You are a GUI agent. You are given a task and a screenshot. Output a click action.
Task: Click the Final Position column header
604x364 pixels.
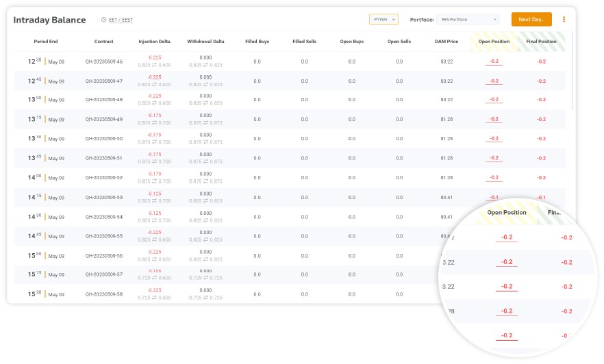(x=541, y=42)
